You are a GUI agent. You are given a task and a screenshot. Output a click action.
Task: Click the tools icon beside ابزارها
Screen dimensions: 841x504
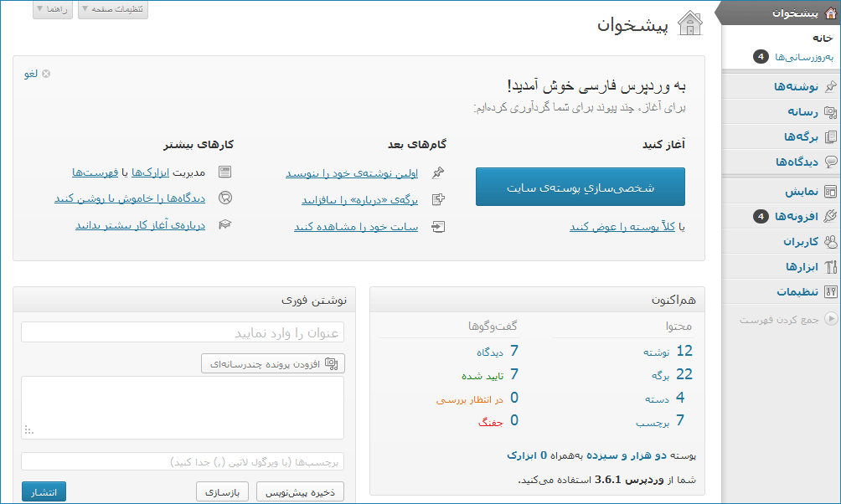pyautogui.click(x=830, y=266)
